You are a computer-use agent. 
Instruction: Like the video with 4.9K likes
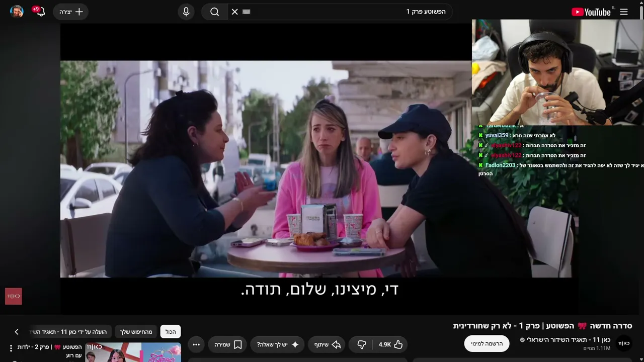click(x=391, y=344)
